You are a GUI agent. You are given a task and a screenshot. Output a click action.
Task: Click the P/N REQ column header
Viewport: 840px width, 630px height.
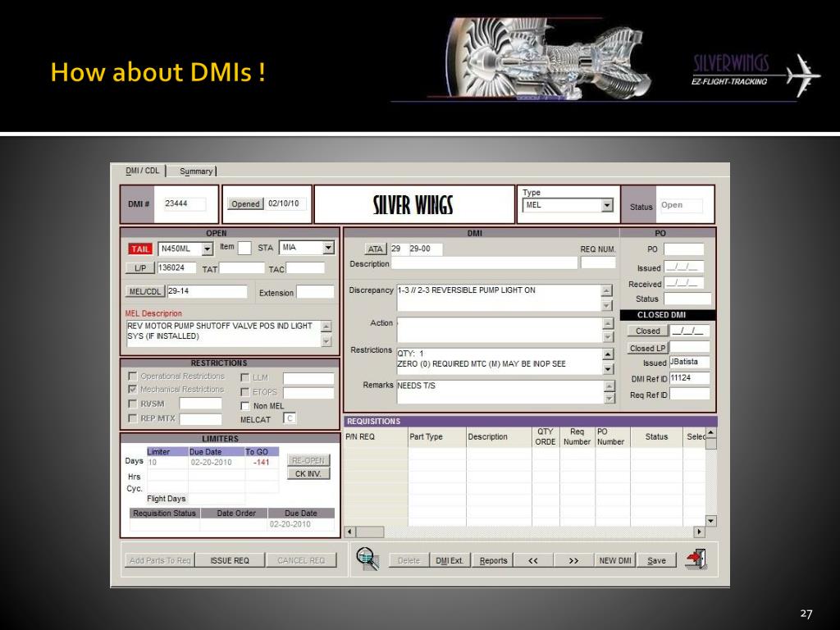coord(376,437)
